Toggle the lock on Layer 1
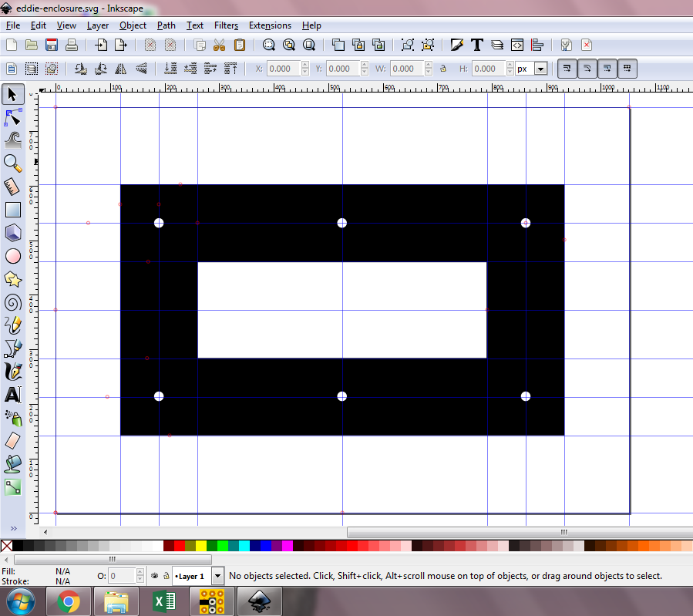The height and width of the screenshot is (616, 693). tap(167, 575)
